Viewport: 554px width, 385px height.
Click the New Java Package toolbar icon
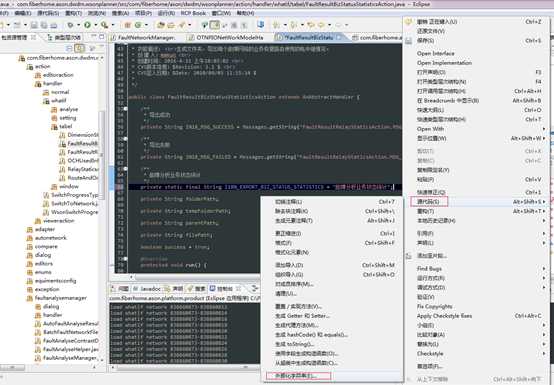click(x=128, y=25)
